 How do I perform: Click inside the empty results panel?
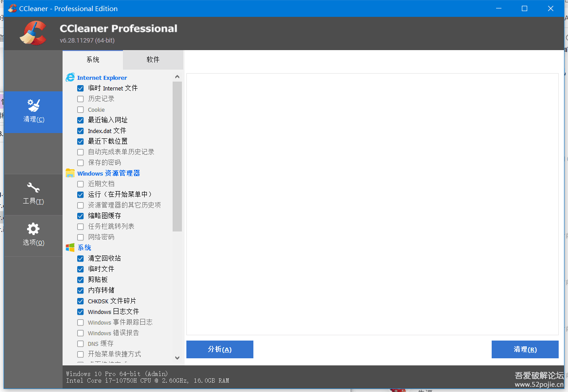point(372,204)
